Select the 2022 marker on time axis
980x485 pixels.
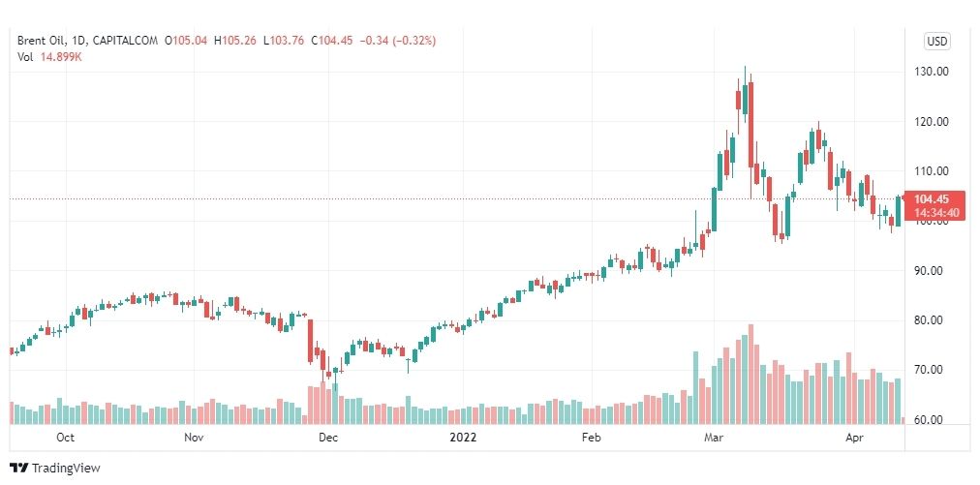coord(463,438)
